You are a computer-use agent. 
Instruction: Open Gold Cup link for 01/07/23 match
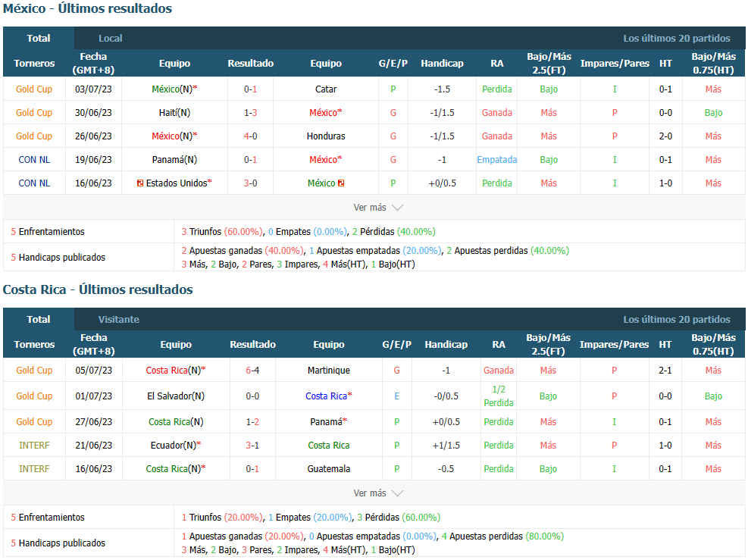click(34, 396)
